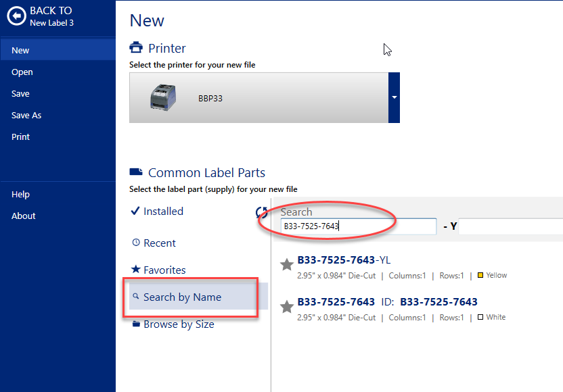Open the Favorites label list
The width and height of the screenshot is (563, 392).
[164, 270]
